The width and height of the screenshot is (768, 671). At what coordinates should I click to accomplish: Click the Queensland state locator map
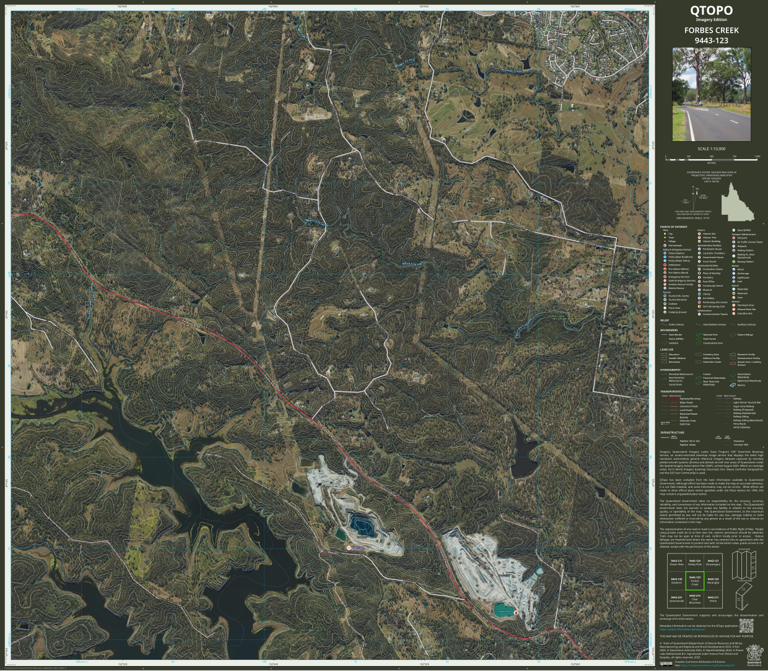coord(737,202)
